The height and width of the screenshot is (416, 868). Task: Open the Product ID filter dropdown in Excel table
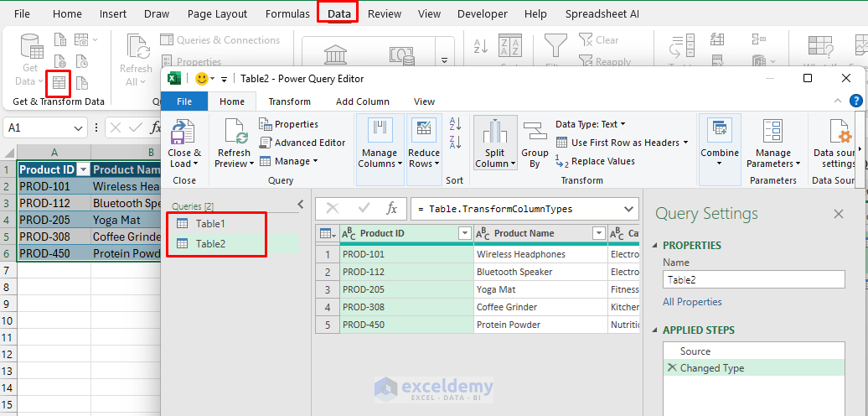83,169
